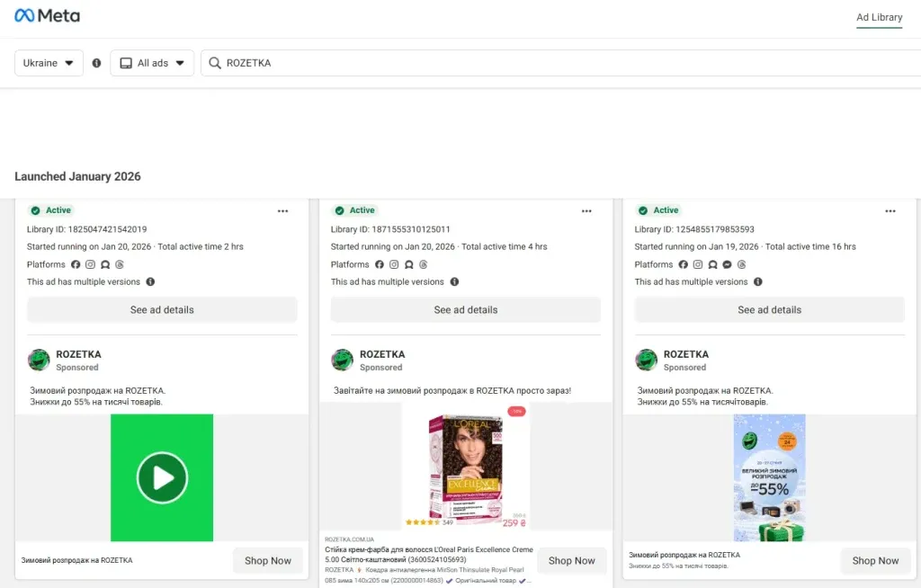This screenshot has height=588, width=921.
Task: Click the L'Oreal hair dye product image
Action: [465, 471]
